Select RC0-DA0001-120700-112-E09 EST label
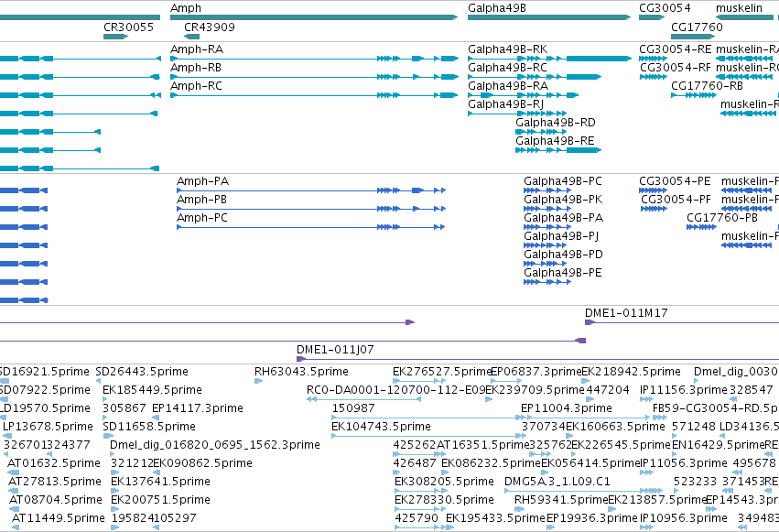Image resolution: width=779 pixels, height=532 pixels. point(396,390)
